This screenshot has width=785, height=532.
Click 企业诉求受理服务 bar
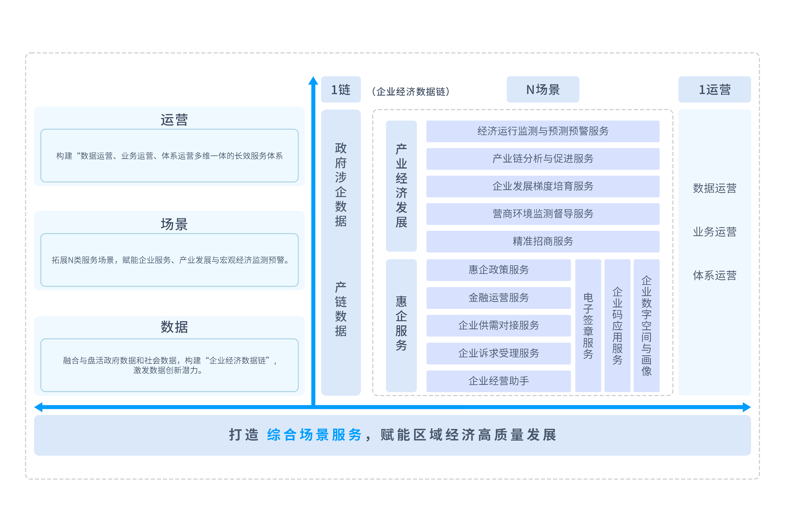(x=499, y=353)
